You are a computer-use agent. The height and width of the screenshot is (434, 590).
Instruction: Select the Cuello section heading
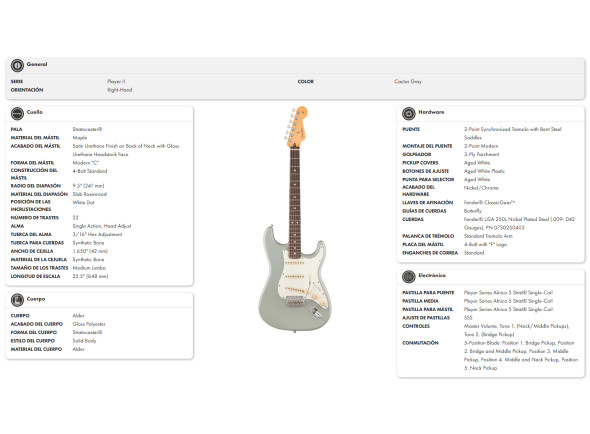pos(35,112)
